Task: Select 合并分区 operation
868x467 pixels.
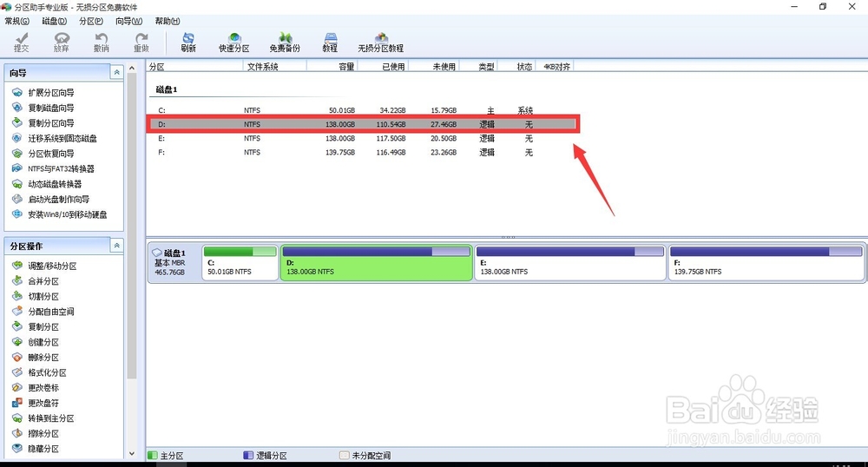Action: point(36,281)
